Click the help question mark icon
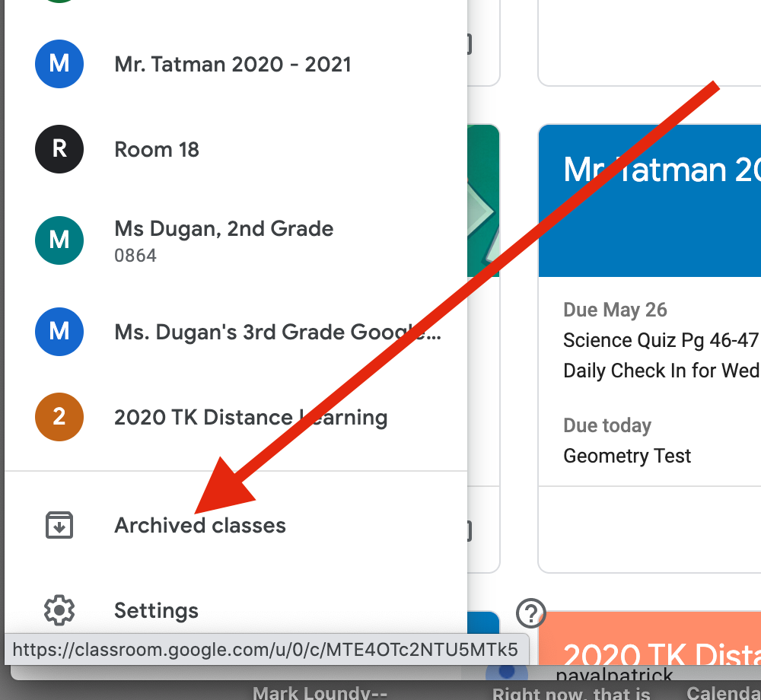The width and height of the screenshot is (761, 700). (531, 614)
